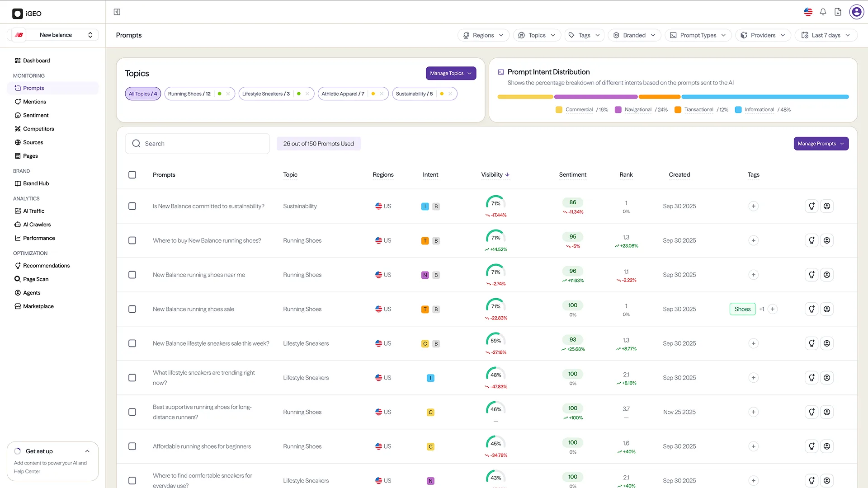868x488 pixels.
Task: Open agent icon for 'Best supportive running shoes' row
Action: tap(827, 412)
